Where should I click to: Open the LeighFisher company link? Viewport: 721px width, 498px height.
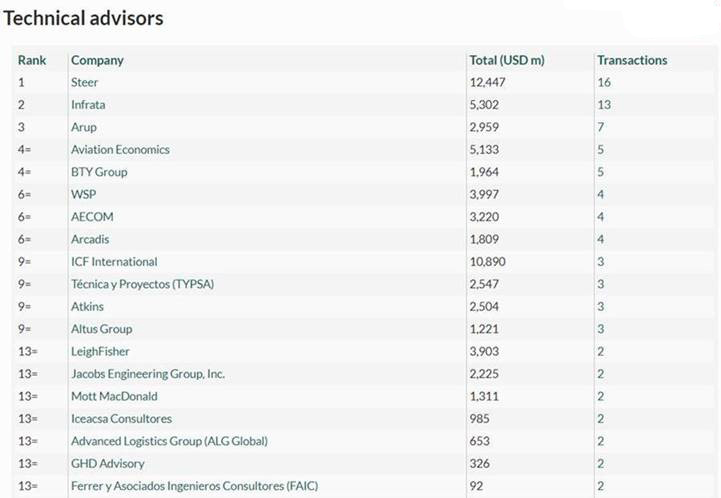[x=100, y=352]
